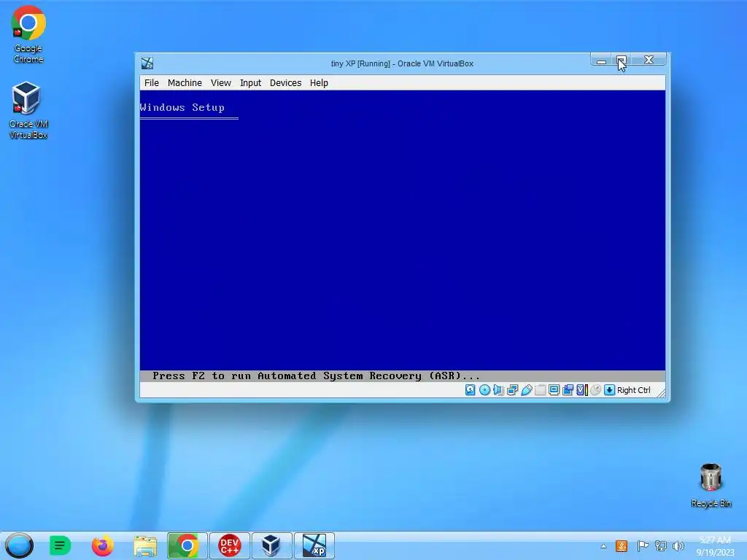Open the Input menu

pyautogui.click(x=250, y=83)
